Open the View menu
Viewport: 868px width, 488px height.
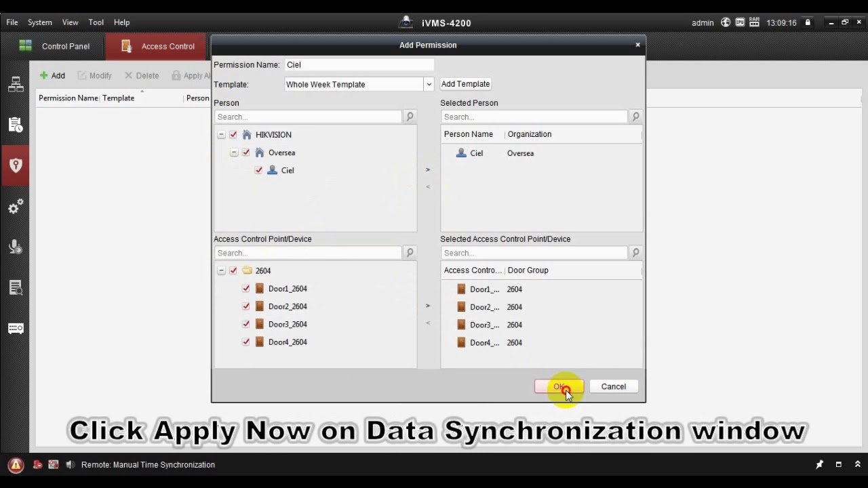click(x=71, y=22)
